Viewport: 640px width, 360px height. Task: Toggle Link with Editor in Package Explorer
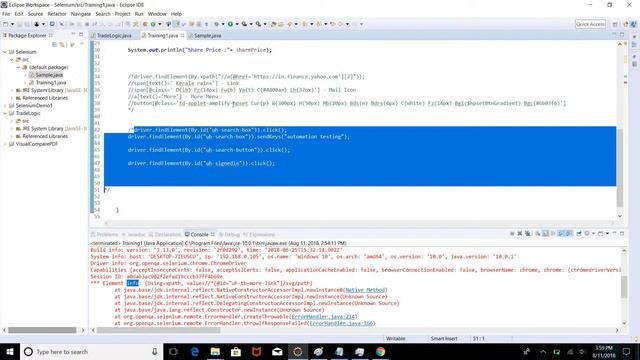pos(62,44)
